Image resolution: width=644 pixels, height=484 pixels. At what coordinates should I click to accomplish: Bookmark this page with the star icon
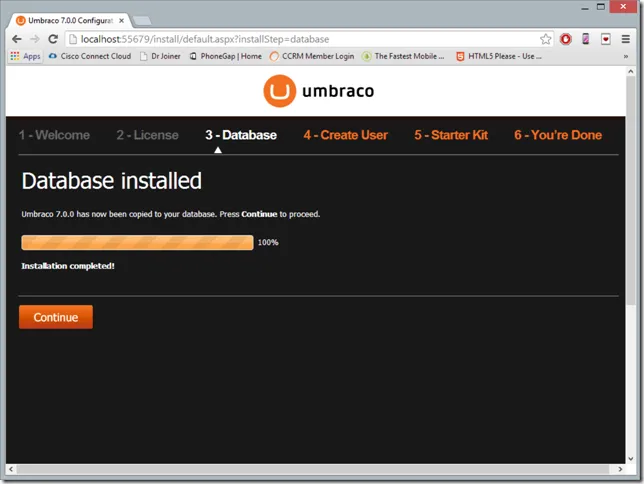click(x=545, y=39)
